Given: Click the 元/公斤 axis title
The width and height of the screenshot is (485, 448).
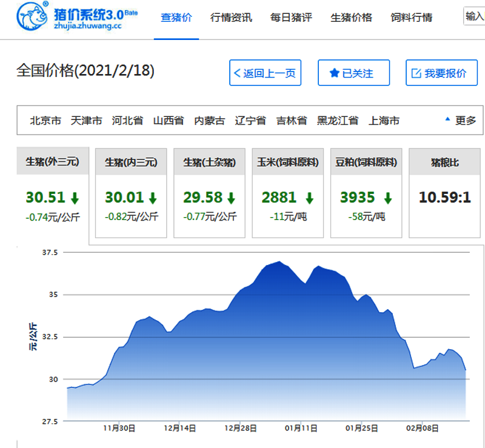Looking at the screenshot, I should click(x=33, y=336).
